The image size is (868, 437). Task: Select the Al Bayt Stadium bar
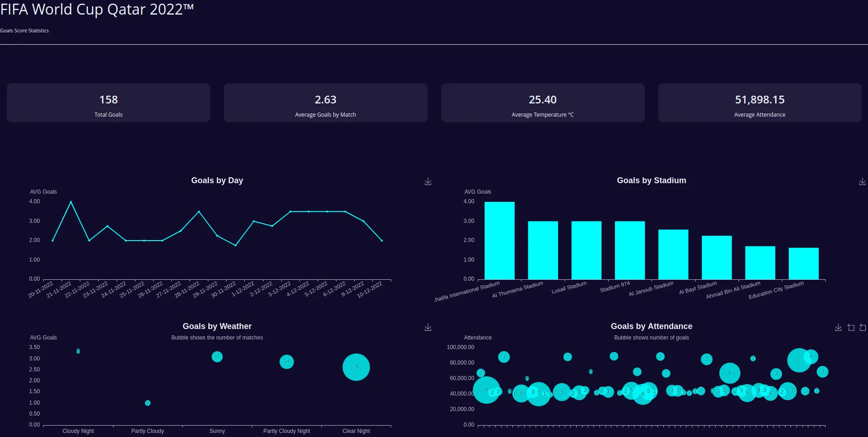[x=717, y=257]
